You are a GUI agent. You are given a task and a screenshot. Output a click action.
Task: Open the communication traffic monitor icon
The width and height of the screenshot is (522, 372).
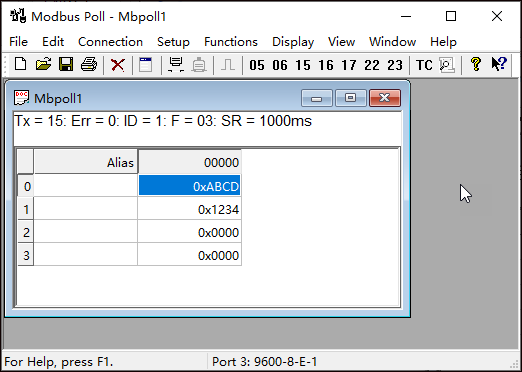click(447, 65)
